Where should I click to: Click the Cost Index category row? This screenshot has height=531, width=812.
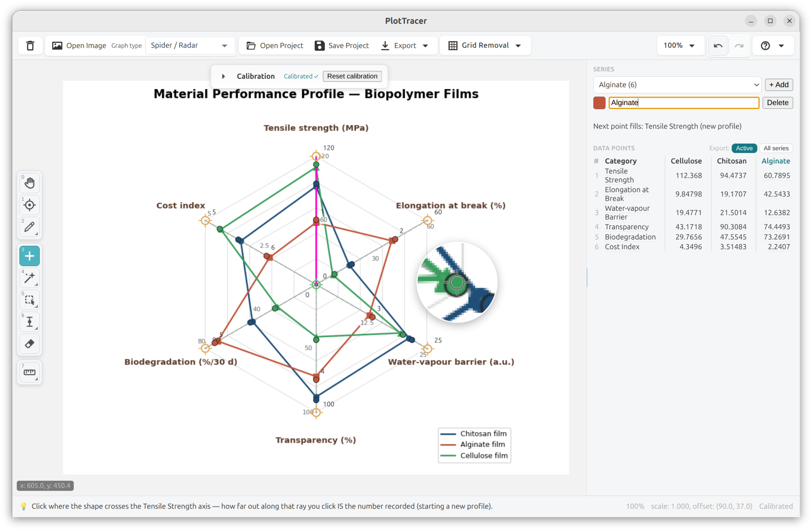[x=622, y=247]
